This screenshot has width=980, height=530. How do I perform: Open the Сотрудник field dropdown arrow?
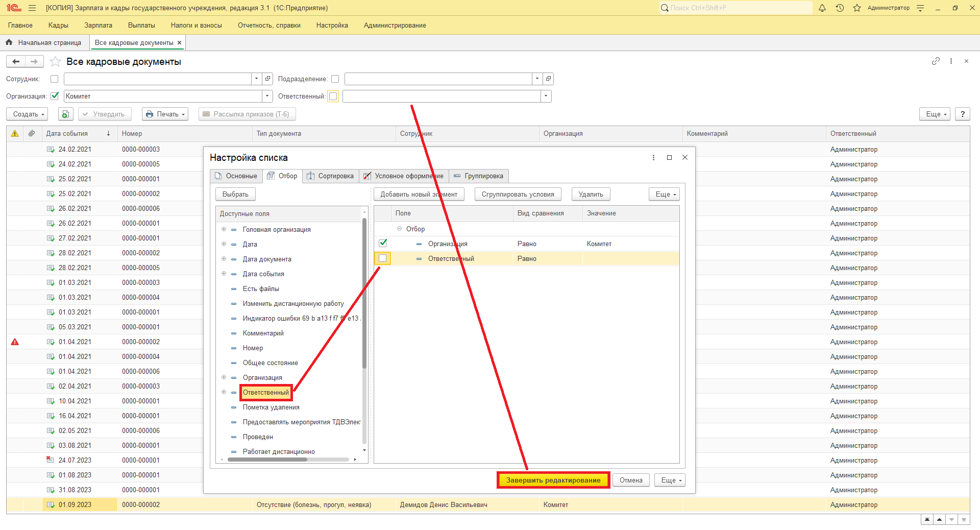pyautogui.click(x=256, y=79)
